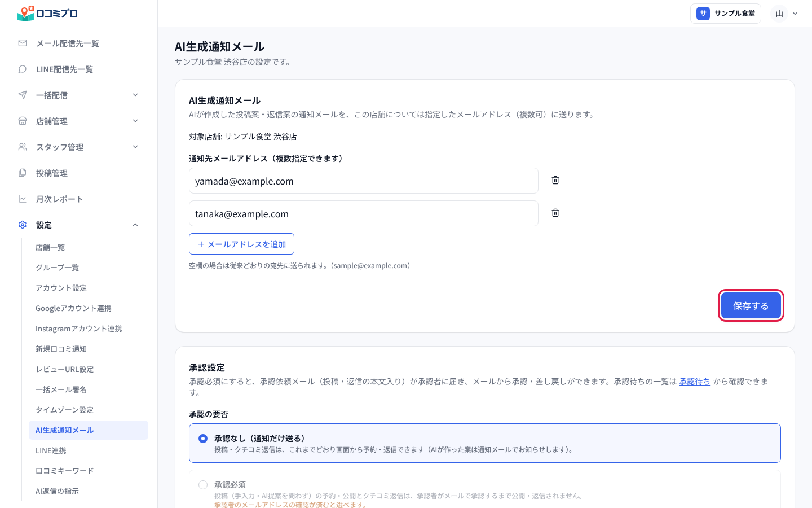
Task: Click the blue サ store badge icon
Action: click(703, 14)
